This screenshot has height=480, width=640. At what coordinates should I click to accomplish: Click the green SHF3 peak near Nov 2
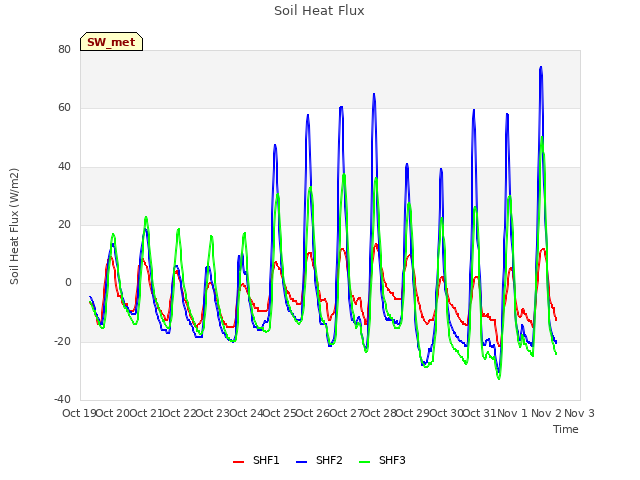click(x=542, y=137)
